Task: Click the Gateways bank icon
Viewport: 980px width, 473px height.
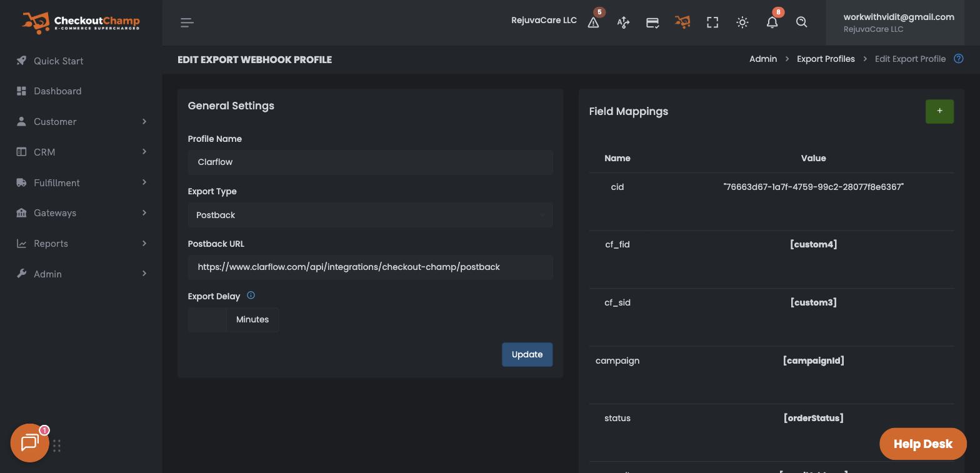Action: [21, 213]
